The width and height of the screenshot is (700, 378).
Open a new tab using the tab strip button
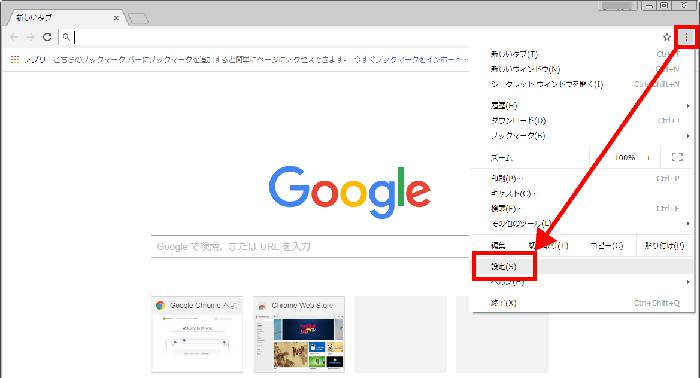click(138, 18)
